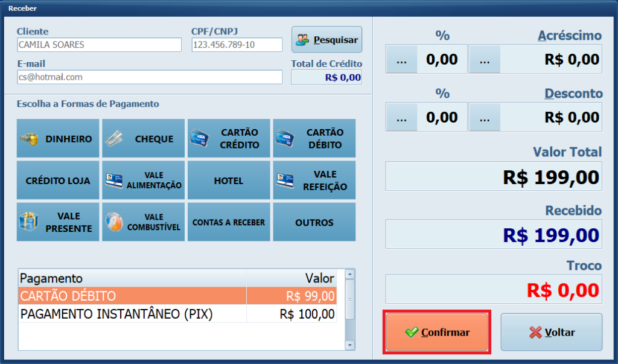Click the E-mail input field
This screenshot has width=618, height=364.
point(150,77)
